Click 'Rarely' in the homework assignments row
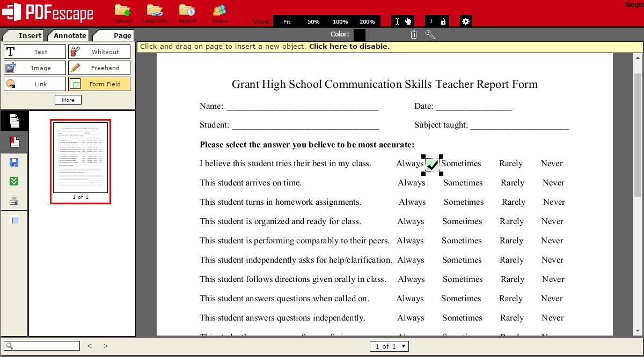 [x=514, y=202]
